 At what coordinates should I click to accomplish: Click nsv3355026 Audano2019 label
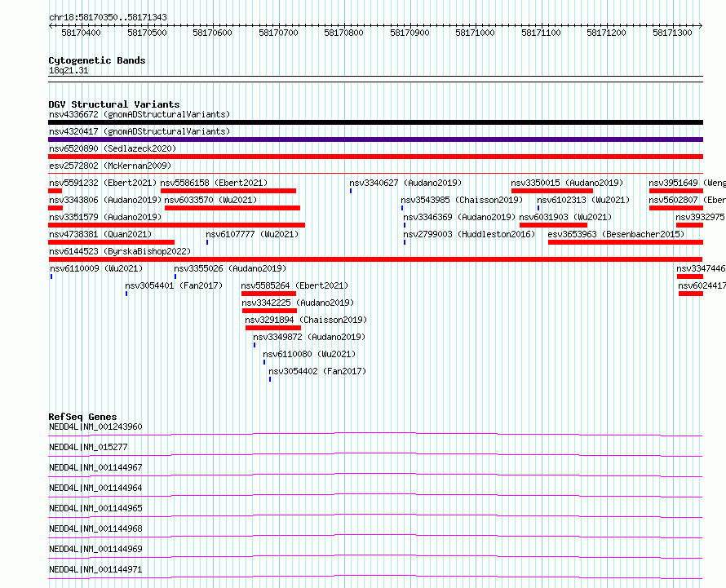[230, 268]
